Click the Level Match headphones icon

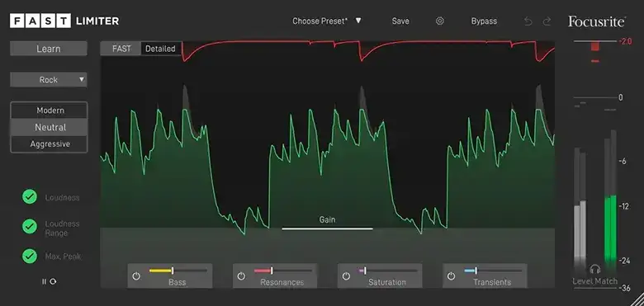(595, 270)
